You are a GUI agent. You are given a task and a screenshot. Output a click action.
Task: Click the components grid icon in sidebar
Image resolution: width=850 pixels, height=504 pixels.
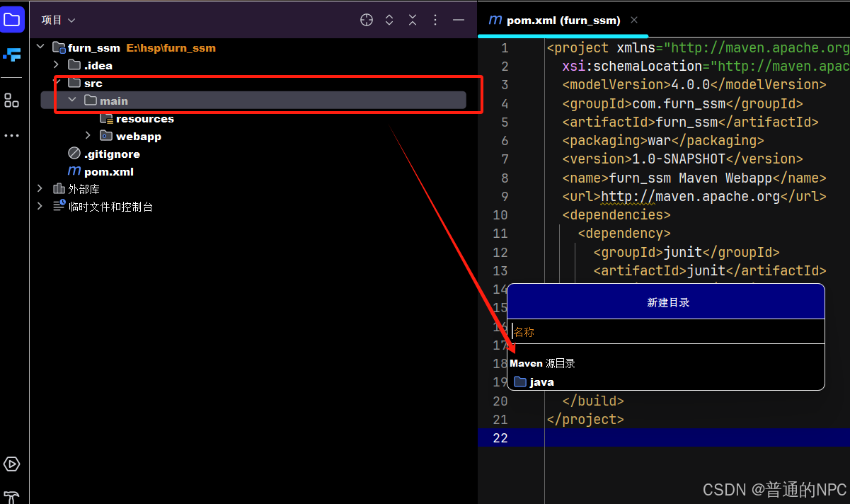[x=12, y=101]
